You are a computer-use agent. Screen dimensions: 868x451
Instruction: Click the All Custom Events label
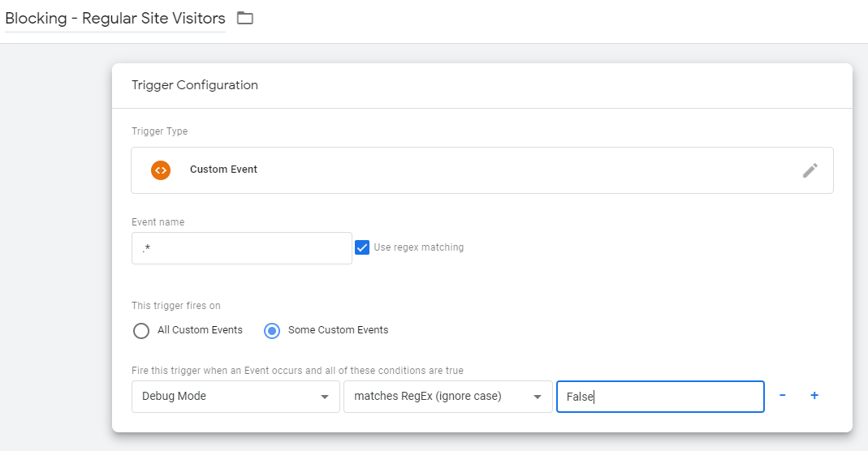pos(200,330)
